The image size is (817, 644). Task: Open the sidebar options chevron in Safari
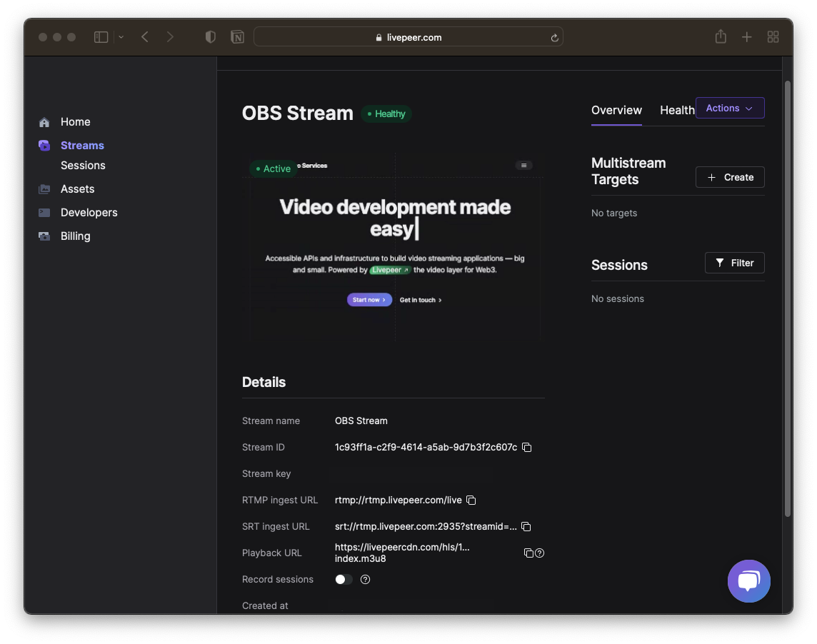[x=121, y=37]
